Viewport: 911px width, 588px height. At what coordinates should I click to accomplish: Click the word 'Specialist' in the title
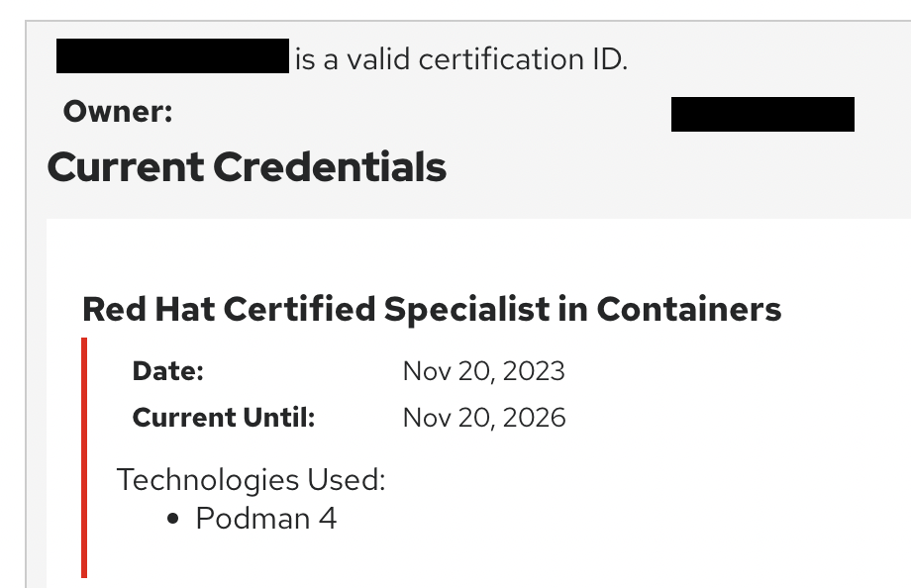point(466,310)
